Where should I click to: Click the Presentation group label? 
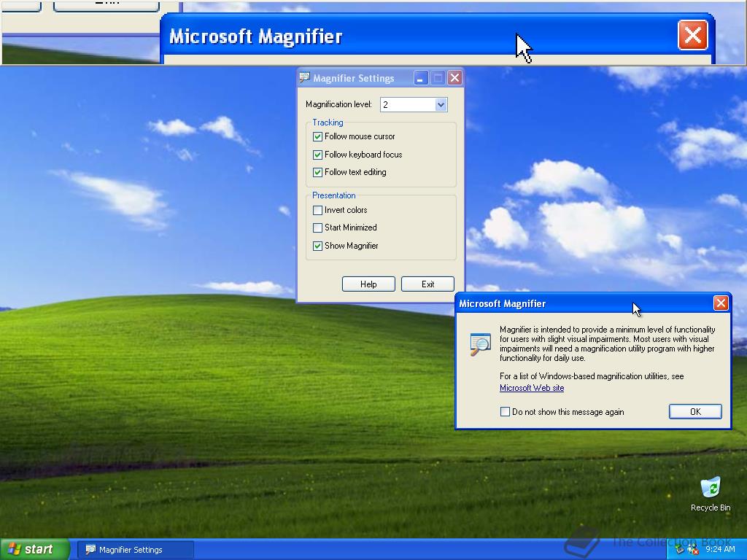(x=334, y=195)
